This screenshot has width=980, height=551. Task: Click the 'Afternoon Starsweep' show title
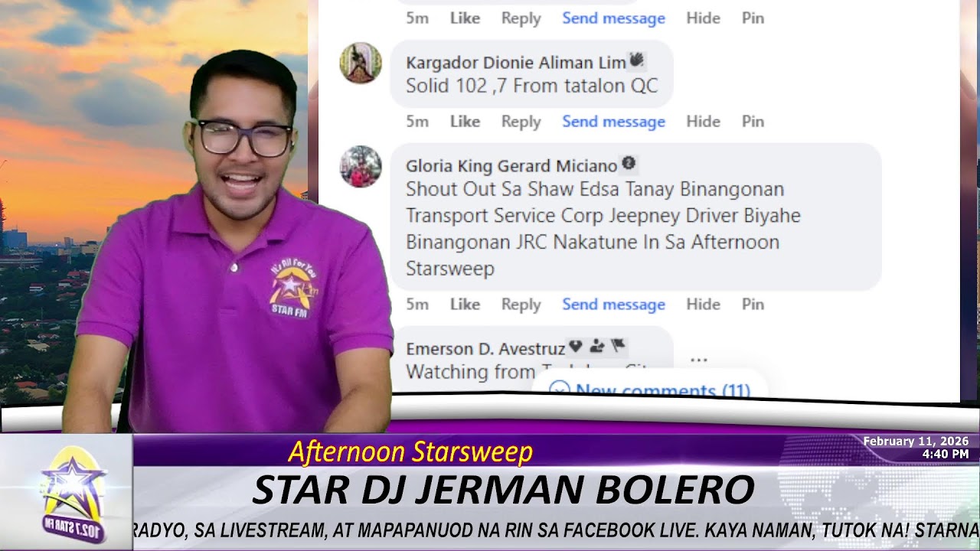click(x=410, y=452)
